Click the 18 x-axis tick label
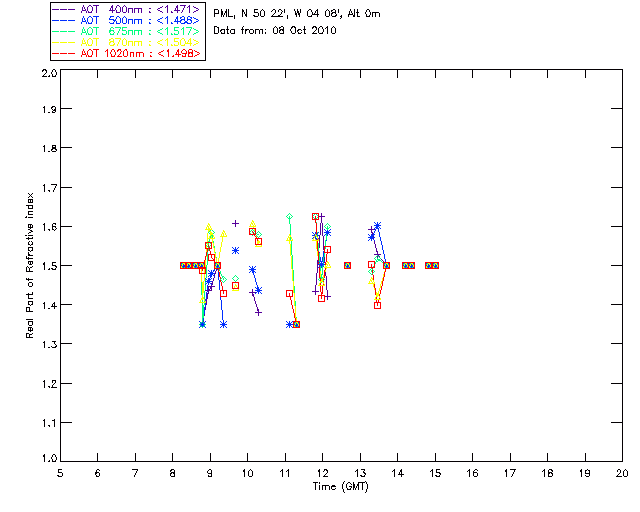 point(547,473)
